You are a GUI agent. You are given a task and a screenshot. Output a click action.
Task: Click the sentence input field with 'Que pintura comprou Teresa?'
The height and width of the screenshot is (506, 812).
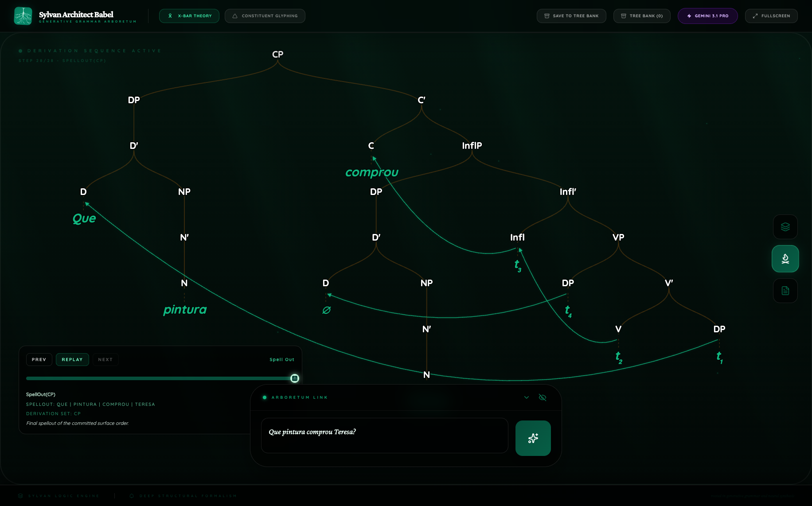point(384,436)
